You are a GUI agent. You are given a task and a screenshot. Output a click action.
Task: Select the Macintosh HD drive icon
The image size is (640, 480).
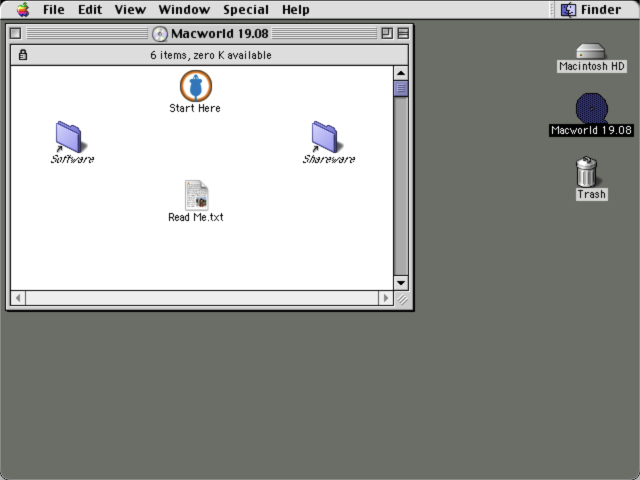591,51
